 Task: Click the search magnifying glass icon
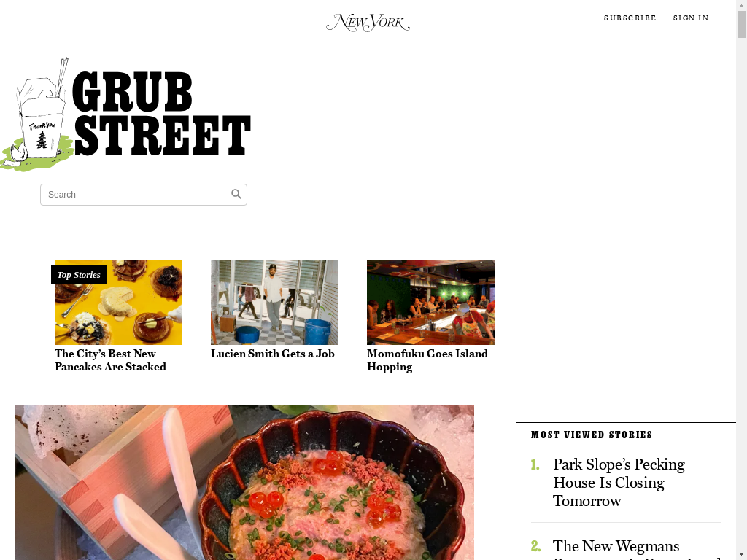236,194
